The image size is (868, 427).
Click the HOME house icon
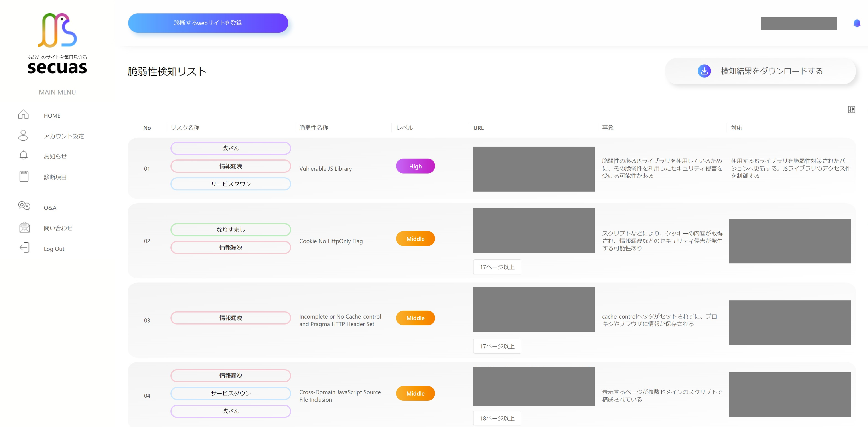[x=23, y=115]
